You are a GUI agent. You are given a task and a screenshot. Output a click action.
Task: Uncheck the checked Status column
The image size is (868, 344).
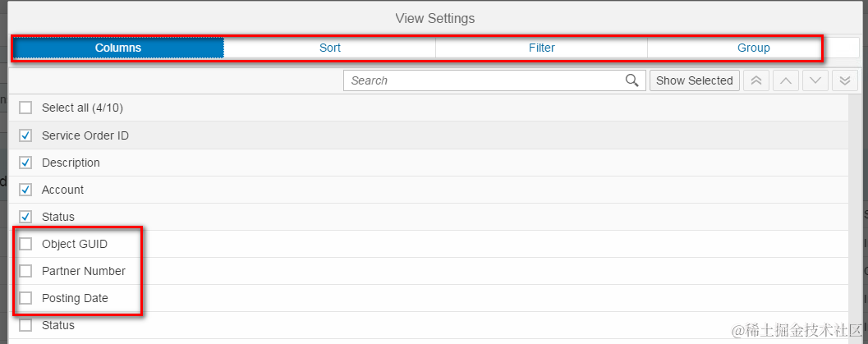click(25, 217)
